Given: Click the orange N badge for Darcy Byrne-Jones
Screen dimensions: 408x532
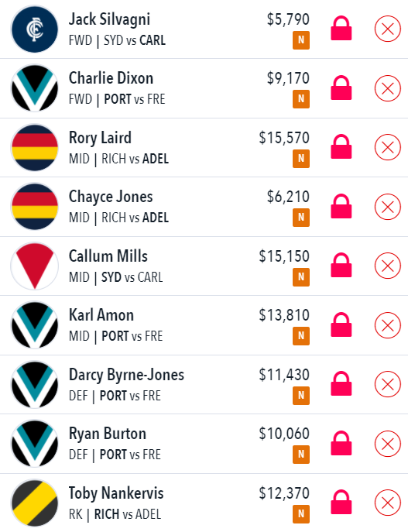Looking at the screenshot, I should click(x=301, y=395).
